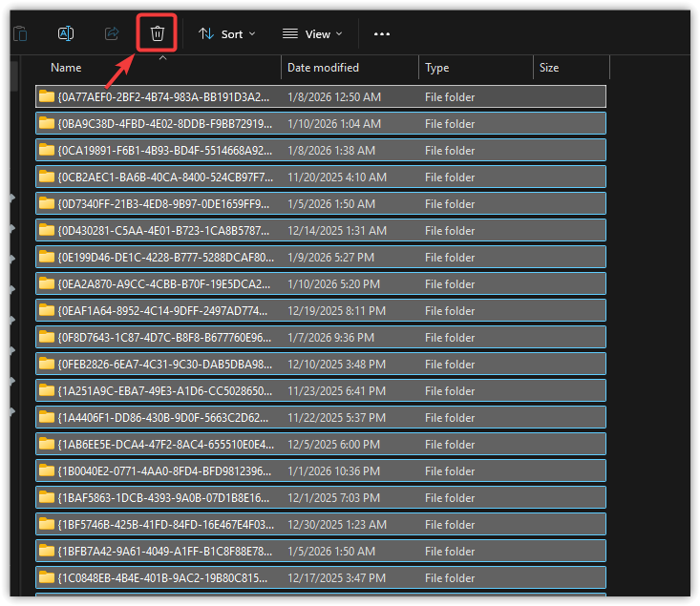Select folder name {0CB2AEC1-BA6B-40CA-8400-524CB97F7...
Screen dimensions: 700x606
165,178
